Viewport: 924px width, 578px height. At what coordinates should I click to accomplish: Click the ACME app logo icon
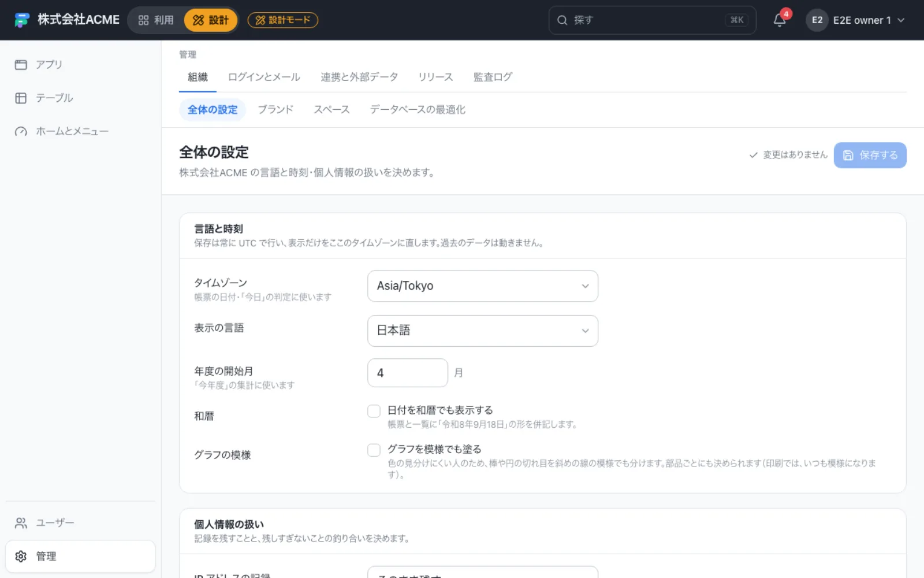point(22,20)
